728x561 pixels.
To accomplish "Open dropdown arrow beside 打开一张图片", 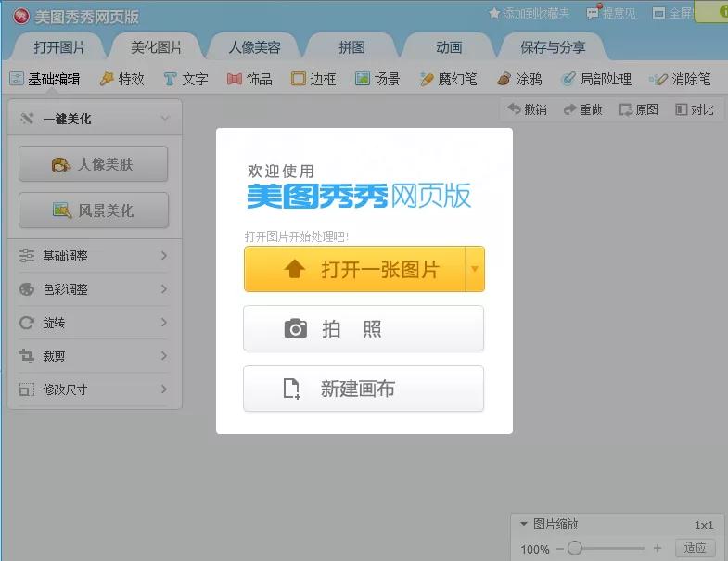I will (x=475, y=269).
